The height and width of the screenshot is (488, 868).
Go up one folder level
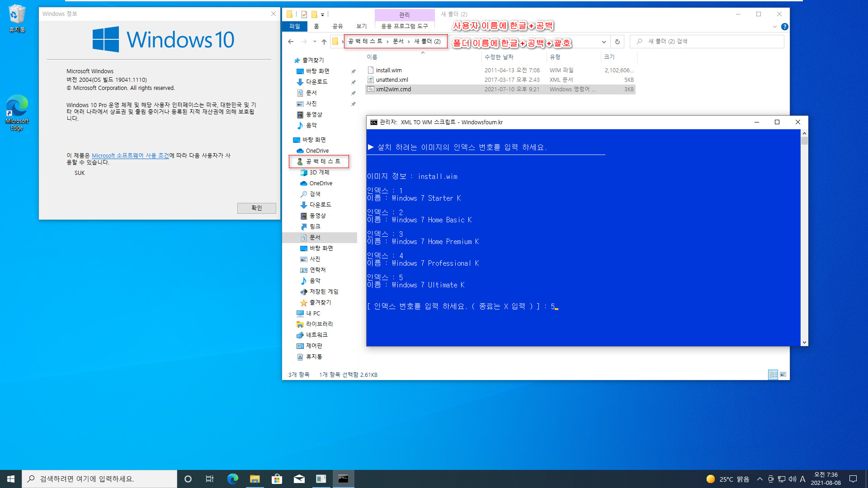pos(324,42)
